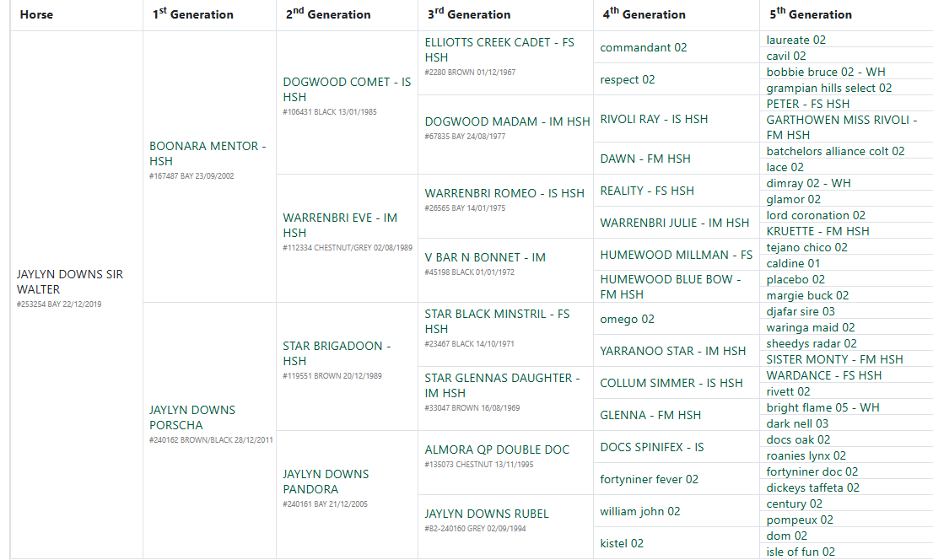This screenshot has width=933, height=560.
Task: Select fortyniner fever 02
Action: tap(649, 479)
